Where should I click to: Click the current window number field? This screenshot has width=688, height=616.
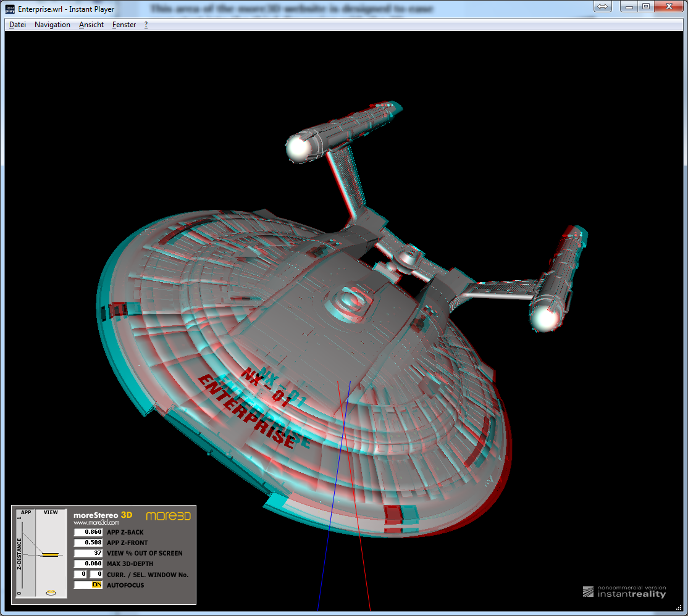(80, 575)
